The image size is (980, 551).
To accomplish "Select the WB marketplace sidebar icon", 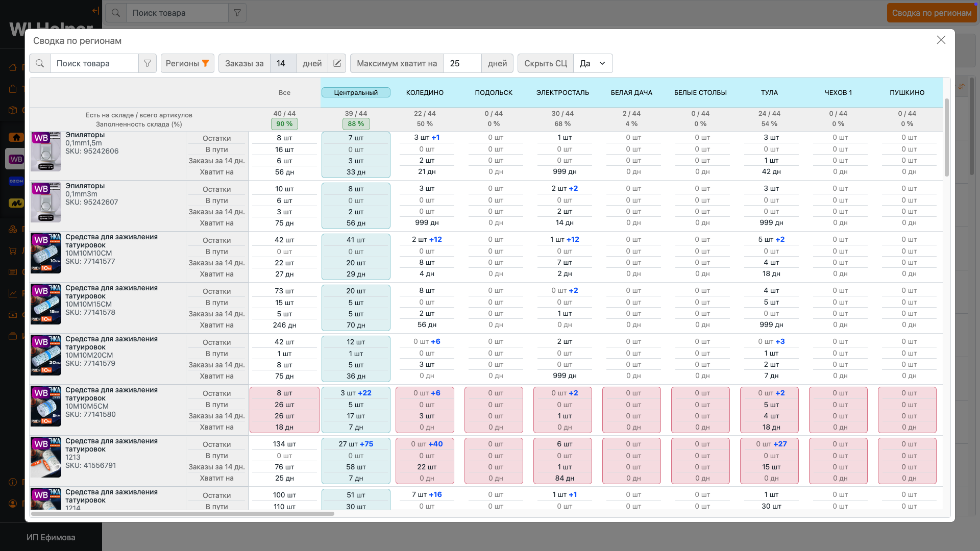I will [x=16, y=159].
